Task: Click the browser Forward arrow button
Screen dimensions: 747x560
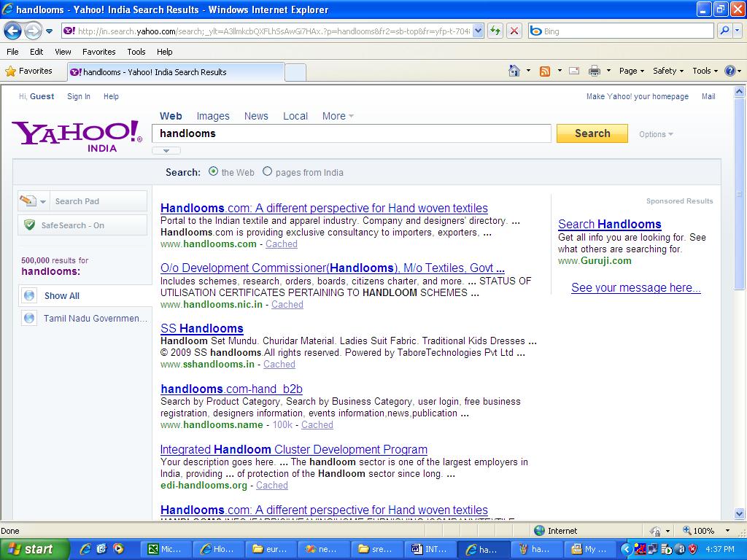Action: 33,31
